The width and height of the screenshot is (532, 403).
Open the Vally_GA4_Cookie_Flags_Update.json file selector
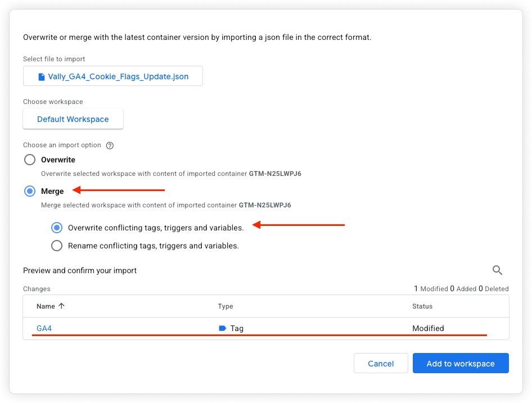[113, 76]
